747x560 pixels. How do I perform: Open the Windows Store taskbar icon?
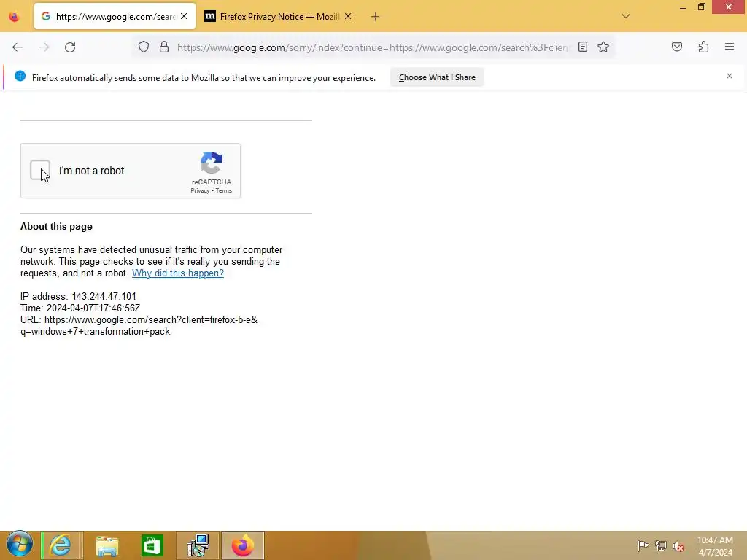[152, 545]
